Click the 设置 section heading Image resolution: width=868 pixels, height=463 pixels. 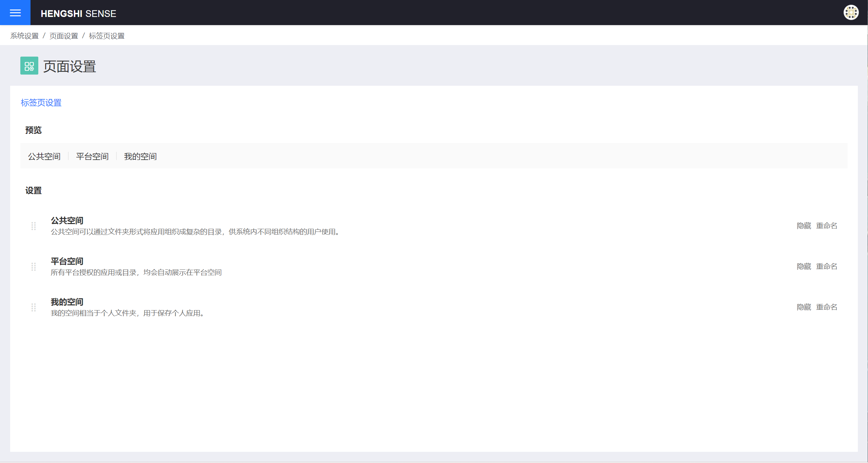pyautogui.click(x=33, y=190)
